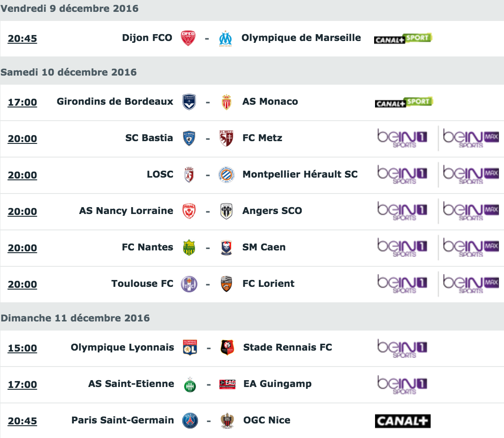Click the 20:45 Paris Saint-Germain time link
504x438 pixels.
pyautogui.click(x=22, y=421)
